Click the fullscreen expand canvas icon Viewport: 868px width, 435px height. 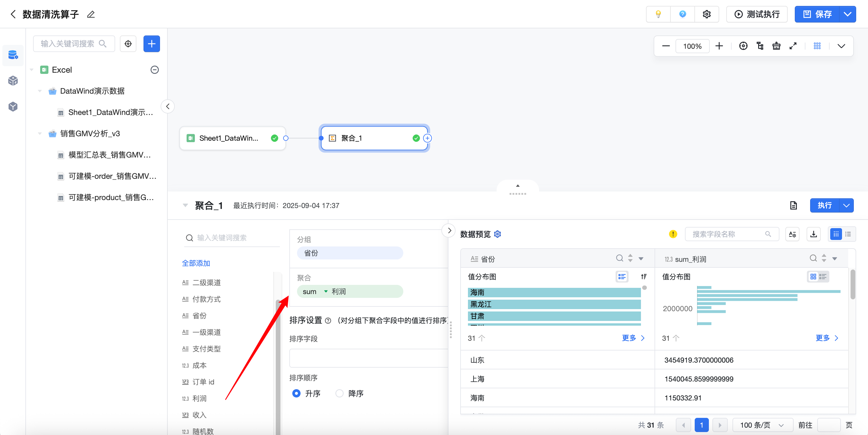click(793, 46)
